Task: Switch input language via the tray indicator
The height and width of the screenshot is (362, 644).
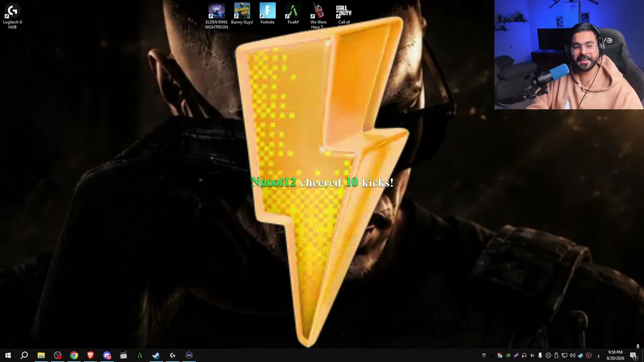Action: [x=598, y=355]
